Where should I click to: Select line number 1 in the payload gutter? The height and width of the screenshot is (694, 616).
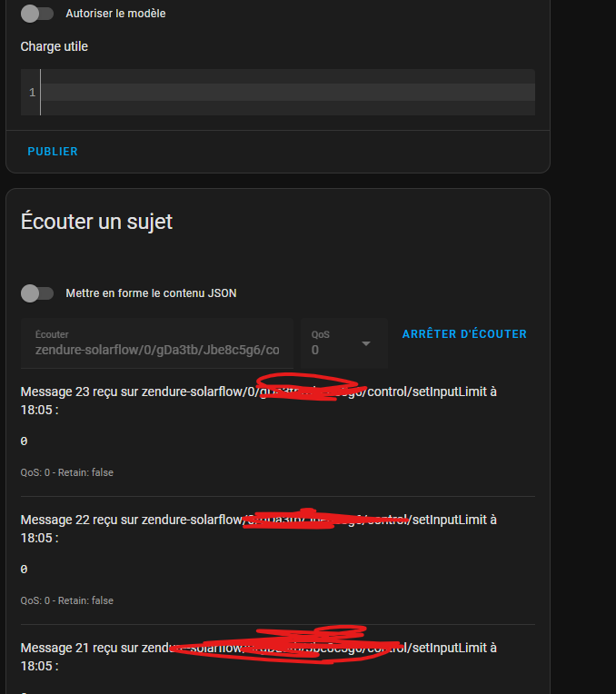[32, 92]
